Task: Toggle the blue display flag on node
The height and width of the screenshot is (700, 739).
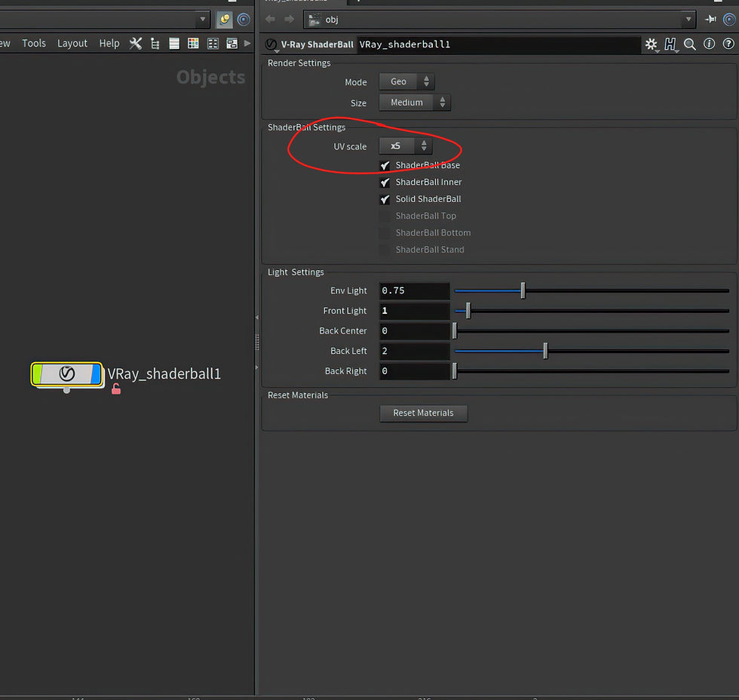Action: 97,374
